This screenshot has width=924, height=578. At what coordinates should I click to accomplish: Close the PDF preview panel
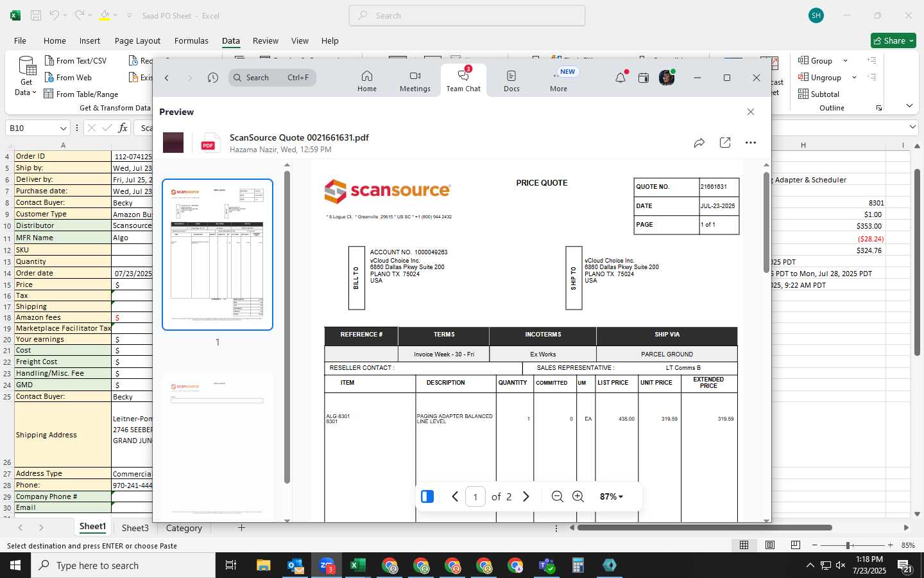(751, 112)
